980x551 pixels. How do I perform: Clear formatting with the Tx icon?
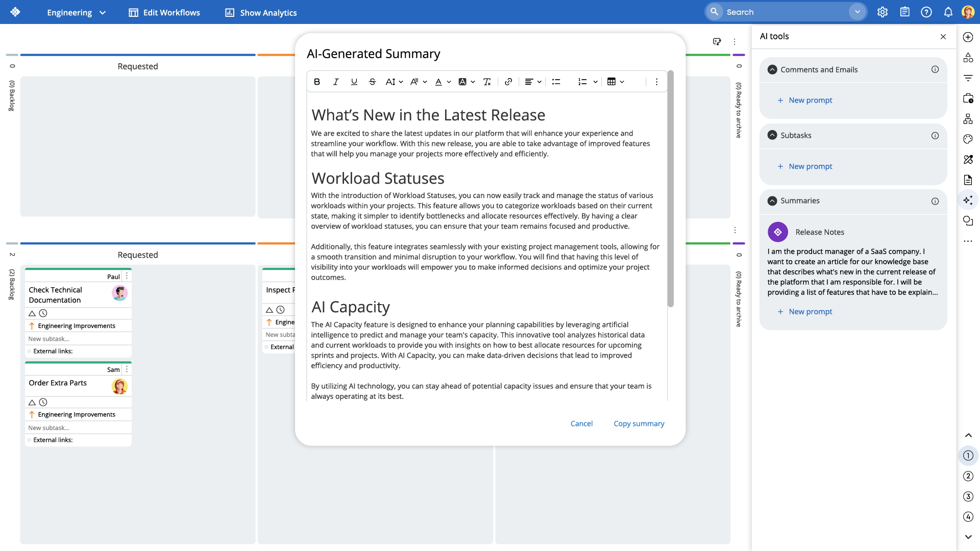coord(487,82)
